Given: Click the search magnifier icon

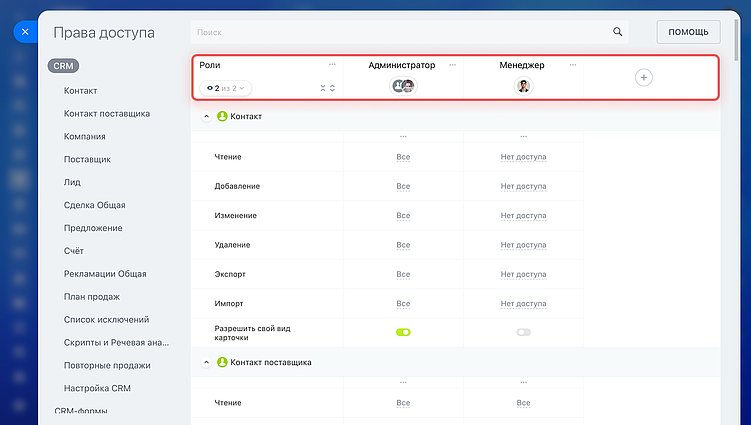Looking at the screenshot, I should 617,32.
